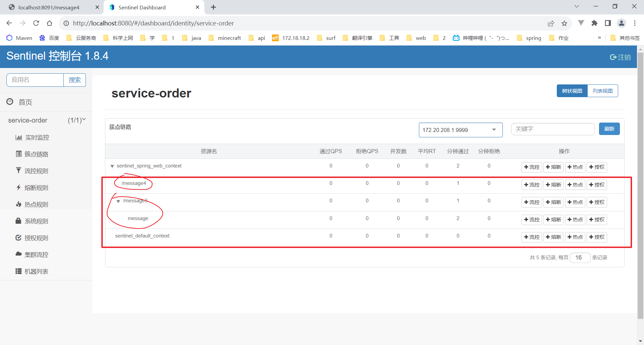Open 熔断规则 circuit breaker rules

33,188
